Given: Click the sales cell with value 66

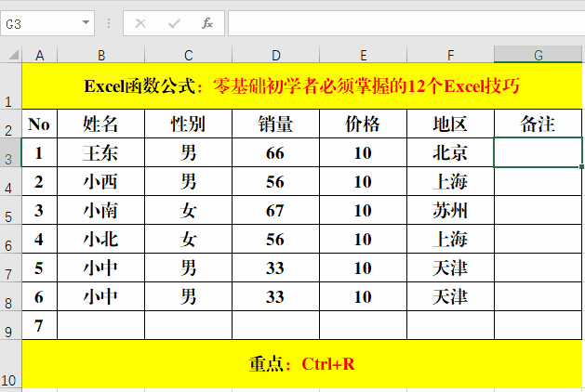Looking at the screenshot, I should tap(275, 152).
